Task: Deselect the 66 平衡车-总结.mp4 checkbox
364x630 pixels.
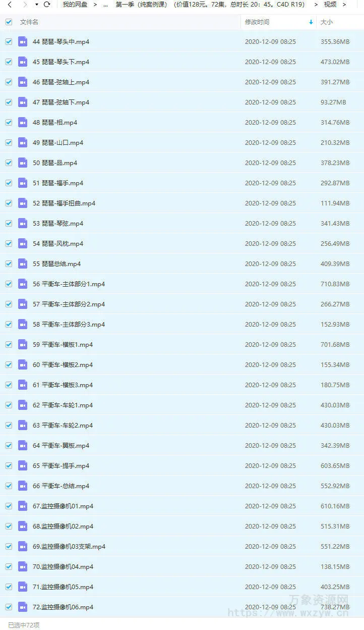Action: click(x=9, y=486)
